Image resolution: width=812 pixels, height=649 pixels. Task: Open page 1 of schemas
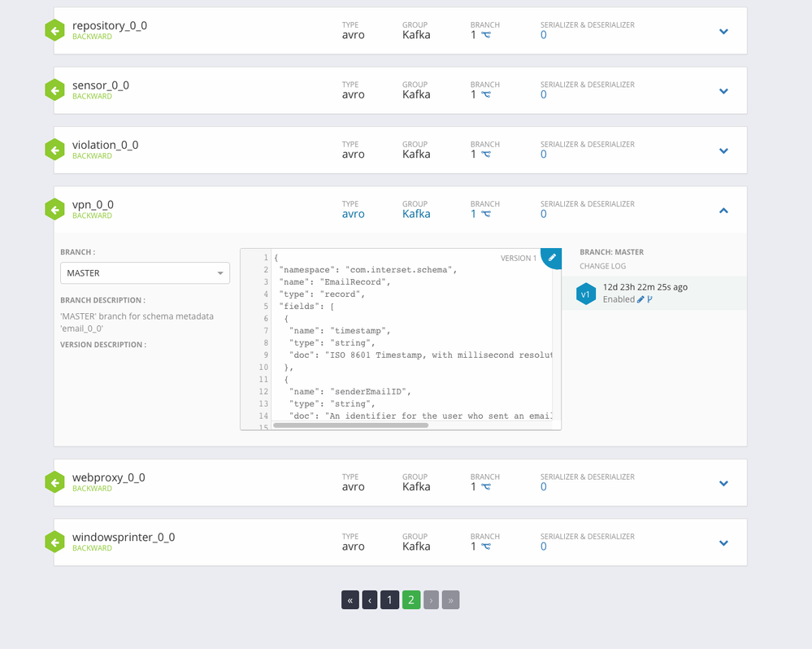tap(390, 600)
